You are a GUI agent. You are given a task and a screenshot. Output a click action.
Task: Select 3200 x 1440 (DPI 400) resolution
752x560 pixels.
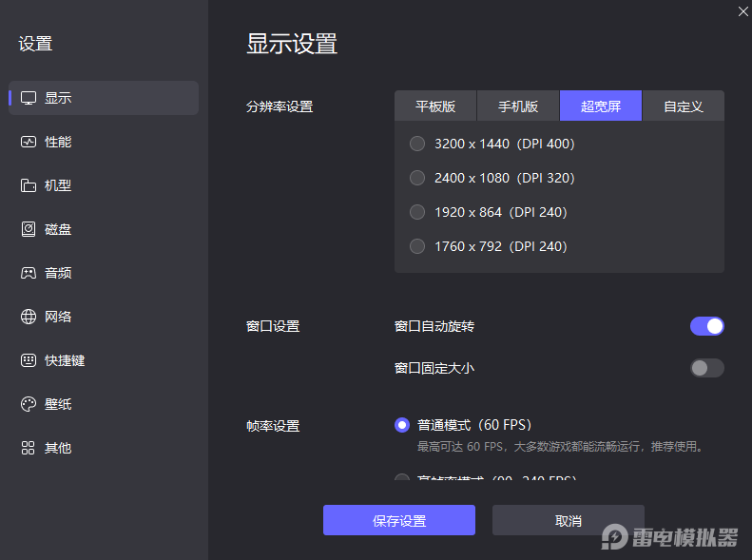pos(492,144)
